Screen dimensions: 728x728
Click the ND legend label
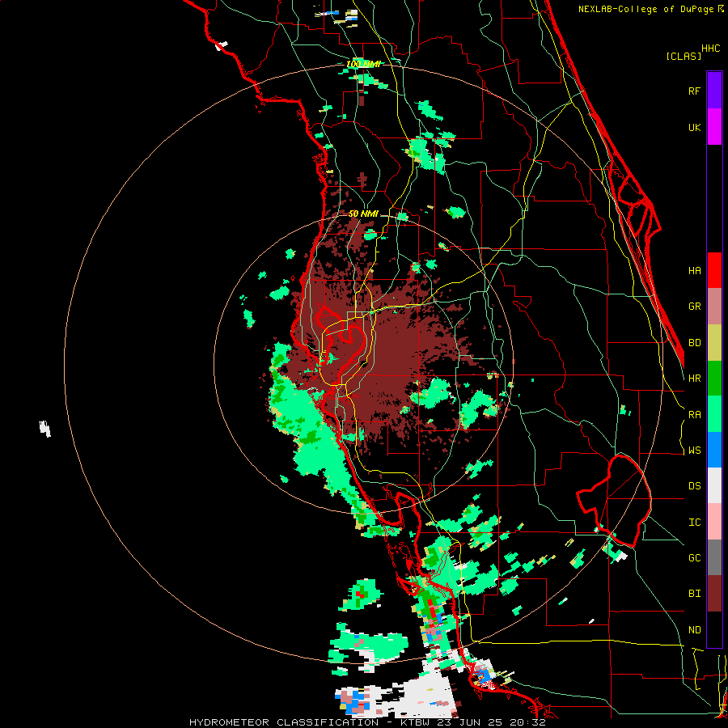(694, 630)
